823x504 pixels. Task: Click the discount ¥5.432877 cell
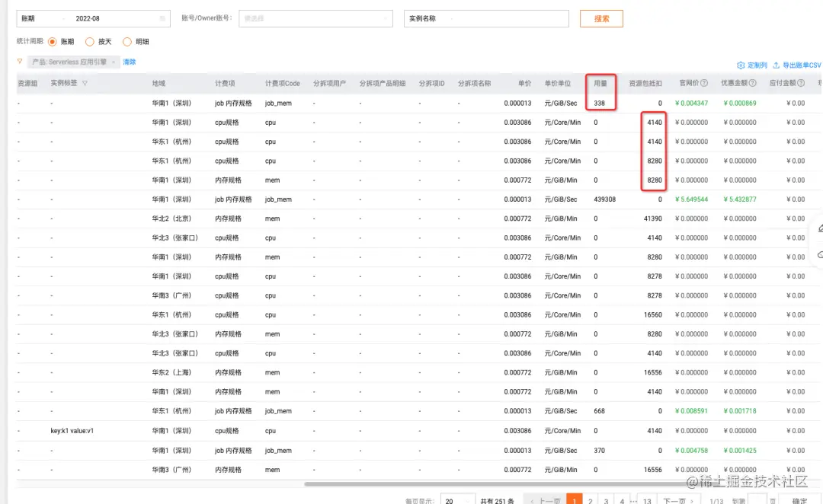click(x=739, y=199)
